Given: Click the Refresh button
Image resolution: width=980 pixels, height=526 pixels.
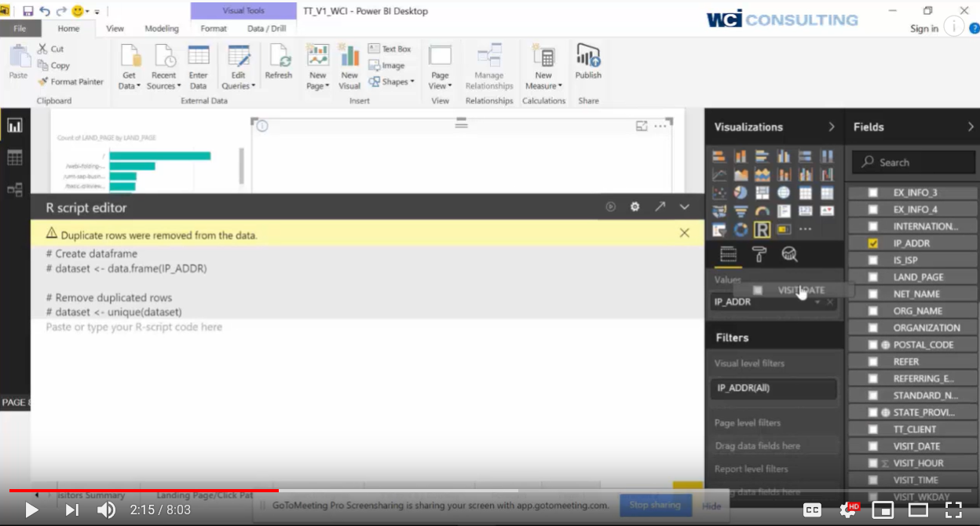Looking at the screenshot, I should (279, 62).
